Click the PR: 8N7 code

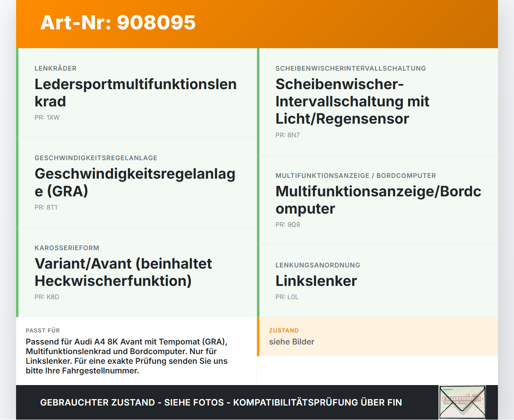click(x=288, y=135)
